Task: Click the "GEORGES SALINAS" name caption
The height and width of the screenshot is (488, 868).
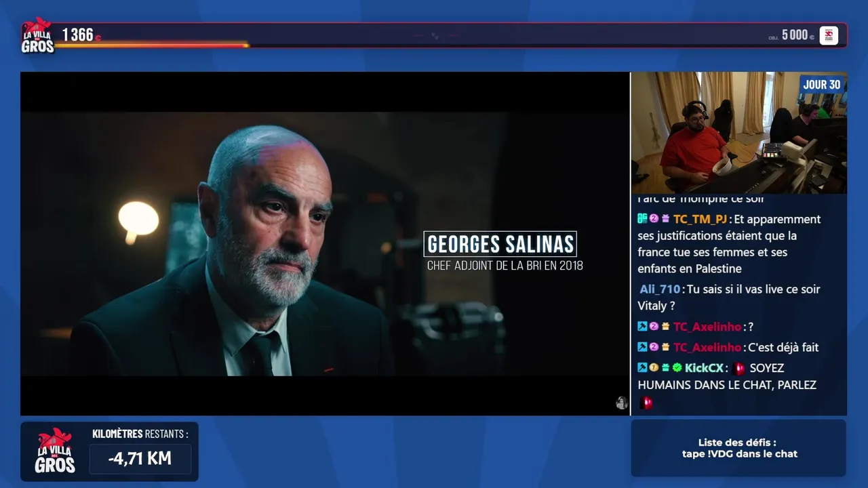Action: pyautogui.click(x=500, y=244)
